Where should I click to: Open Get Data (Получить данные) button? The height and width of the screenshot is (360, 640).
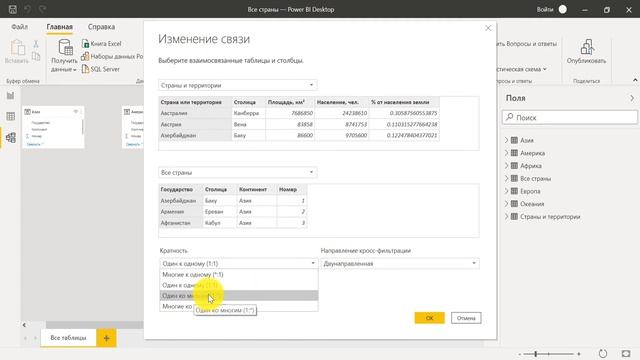(64, 56)
